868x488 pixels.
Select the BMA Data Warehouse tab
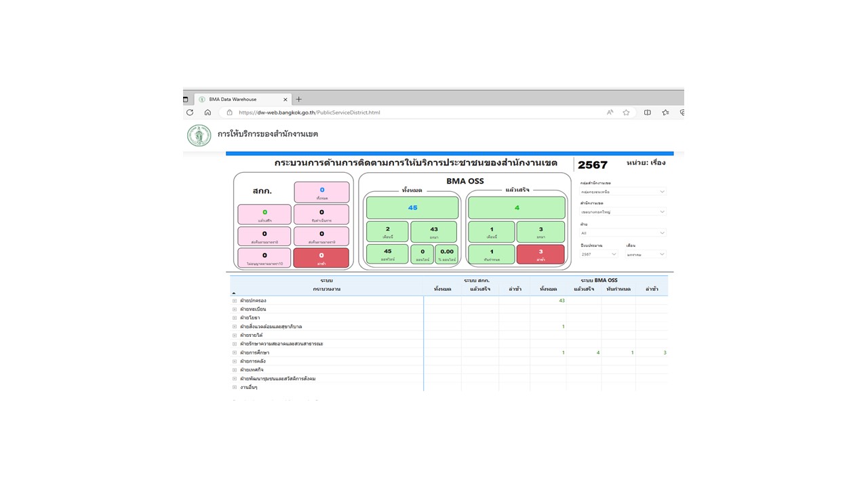click(x=237, y=99)
